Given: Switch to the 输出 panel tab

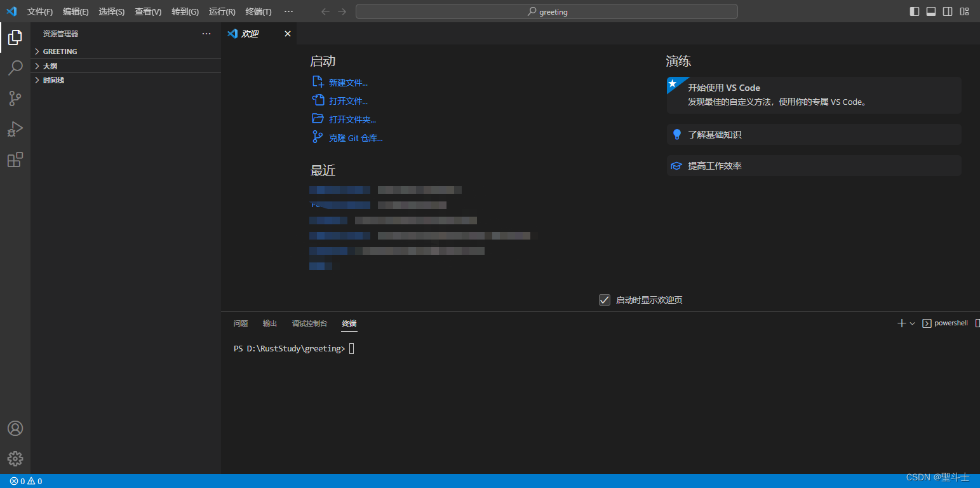Looking at the screenshot, I should tap(270, 323).
